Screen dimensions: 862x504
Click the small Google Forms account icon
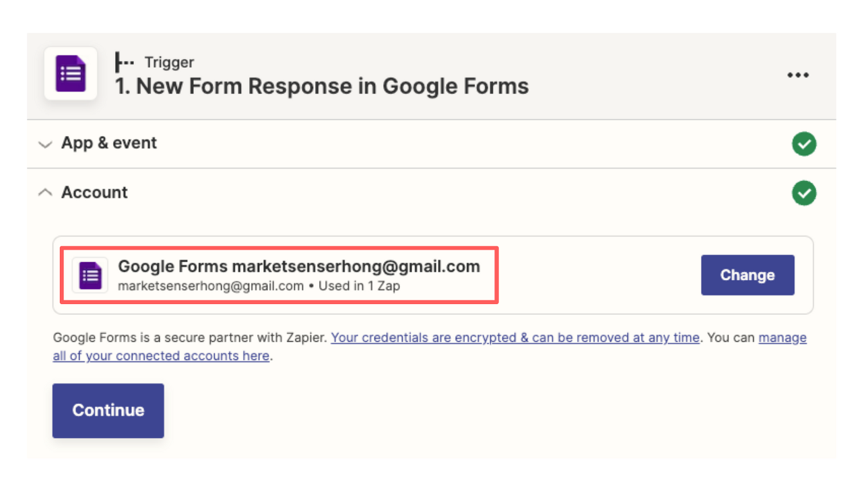90,275
